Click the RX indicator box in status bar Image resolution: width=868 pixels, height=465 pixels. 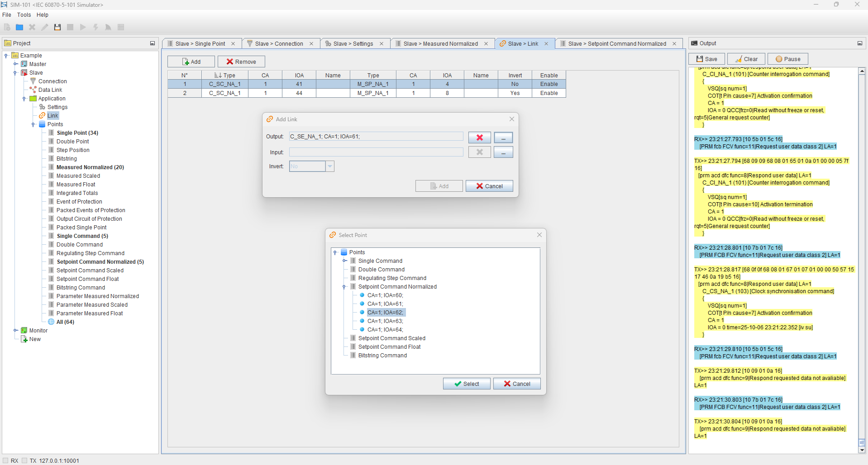pos(5,460)
